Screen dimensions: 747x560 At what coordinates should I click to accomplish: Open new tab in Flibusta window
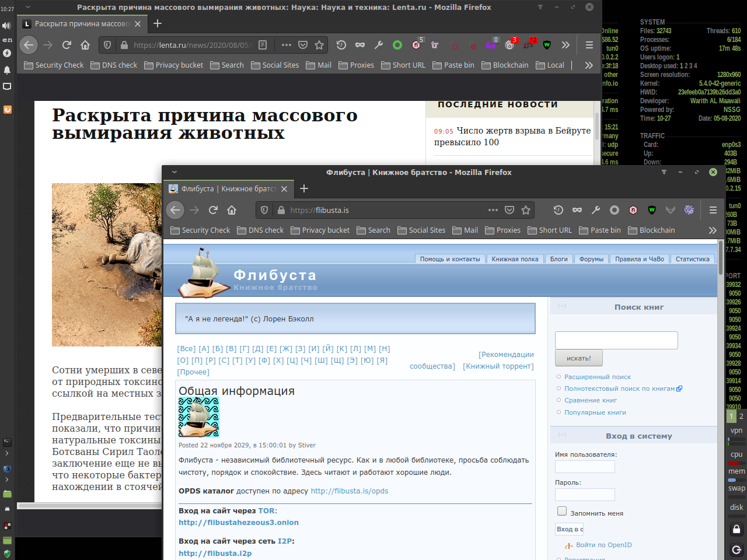coord(303,188)
